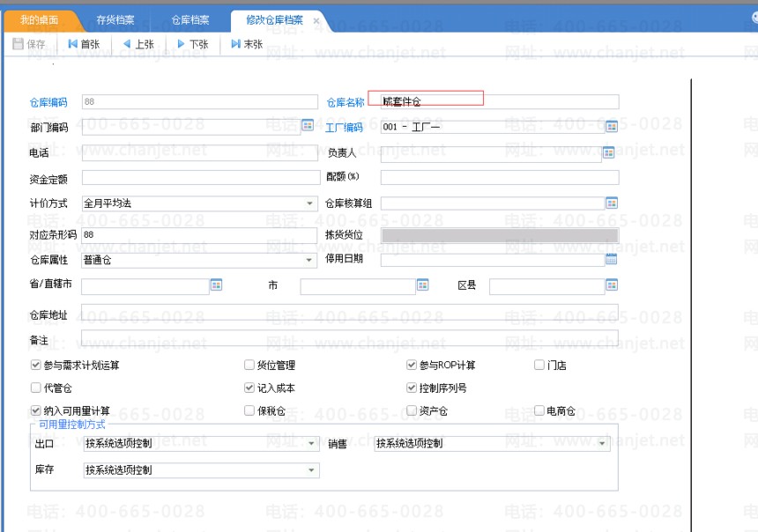The image size is (758, 532).
Task: Open lookup icon for 负责人 field
Action: pos(609,152)
